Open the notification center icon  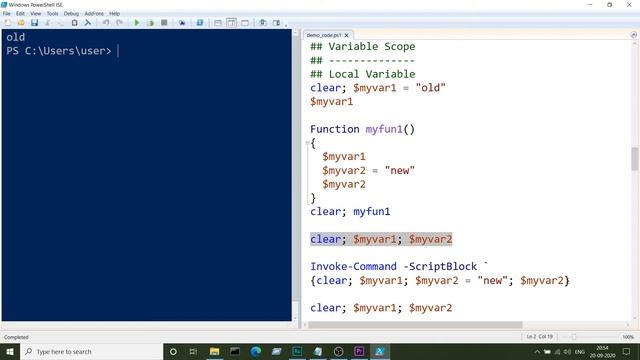point(627,351)
